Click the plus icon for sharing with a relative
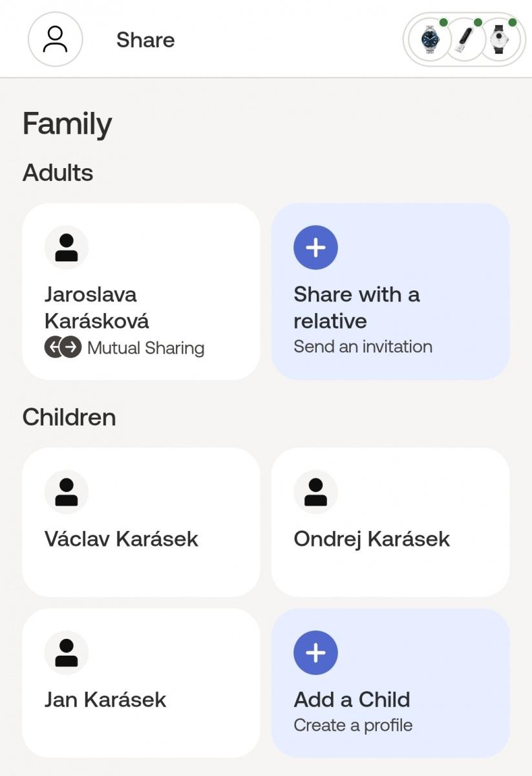The height and width of the screenshot is (776, 532). click(x=315, y=247)
